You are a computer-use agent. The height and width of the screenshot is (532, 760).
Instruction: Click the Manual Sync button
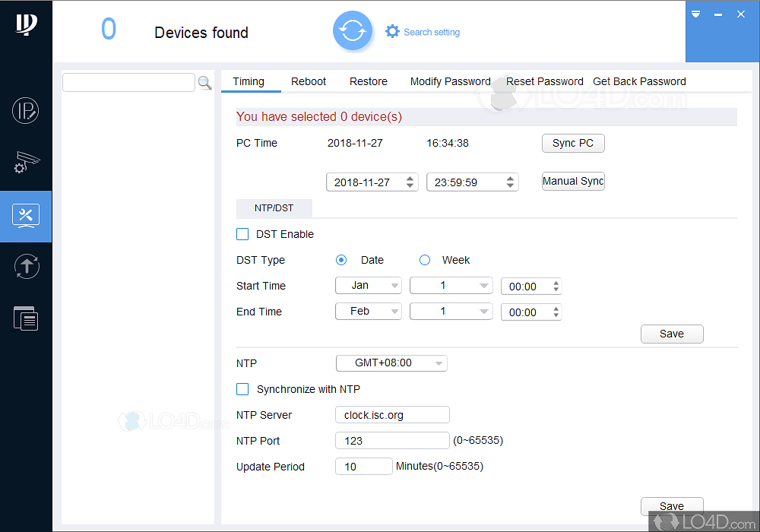tap(573, 181)
